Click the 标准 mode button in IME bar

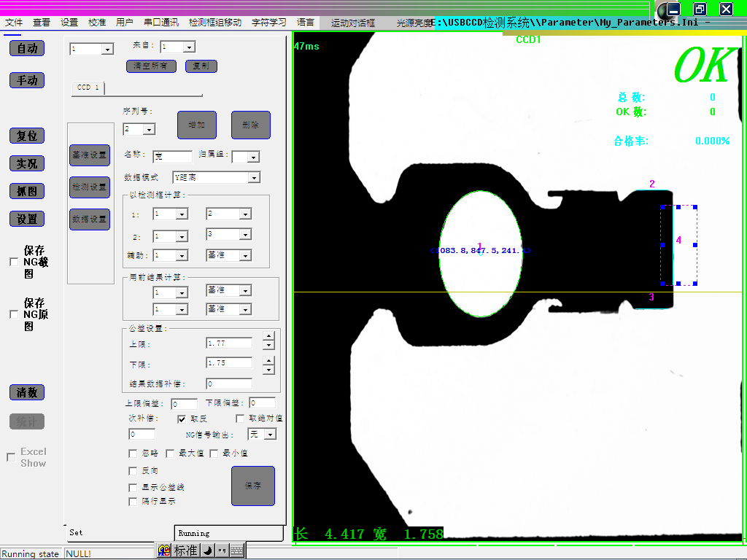[x=185, y=551]
